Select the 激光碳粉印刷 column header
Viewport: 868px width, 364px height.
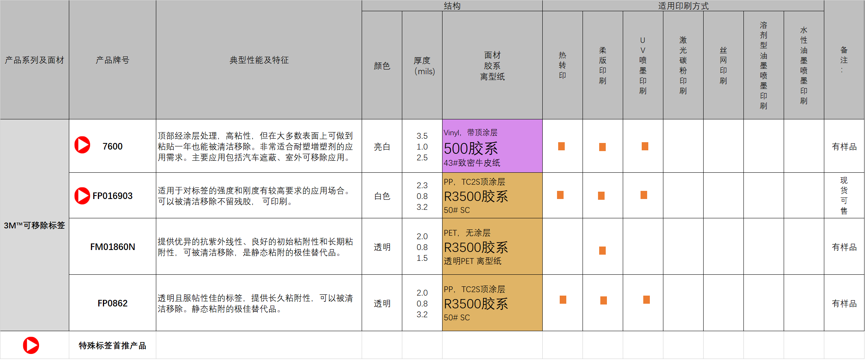click(x=683, y=65)
